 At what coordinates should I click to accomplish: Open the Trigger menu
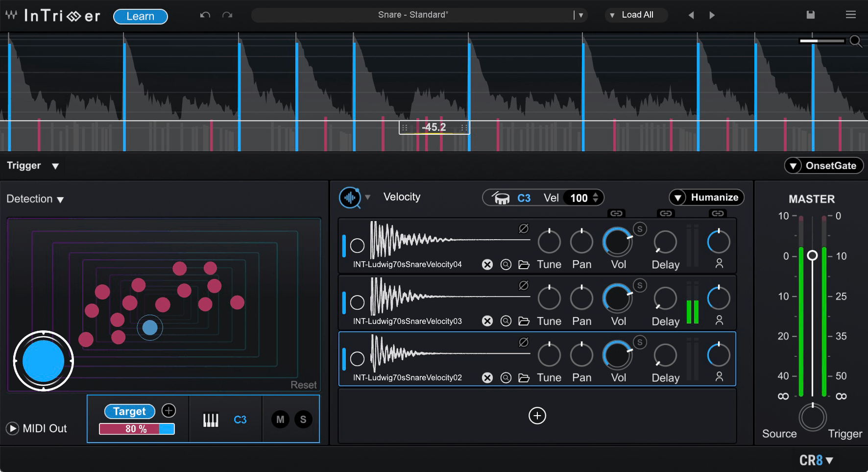[x=32, y=165]
